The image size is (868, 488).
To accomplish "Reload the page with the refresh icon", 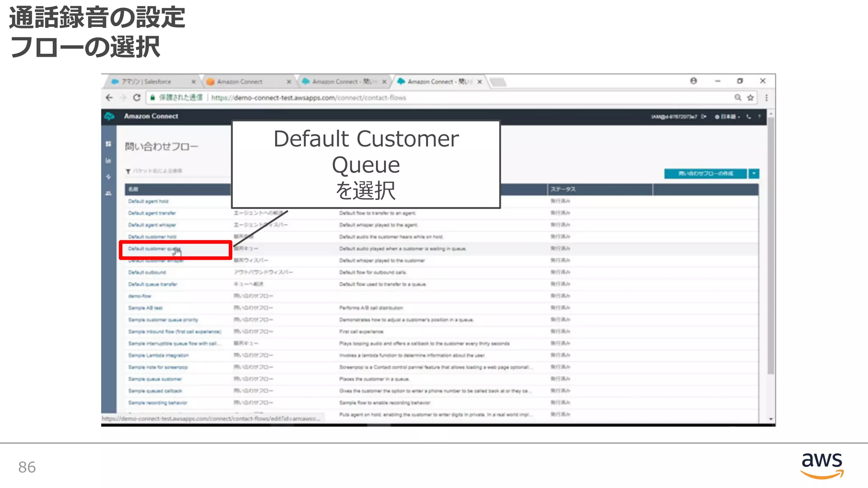I will tap(136, 98).
